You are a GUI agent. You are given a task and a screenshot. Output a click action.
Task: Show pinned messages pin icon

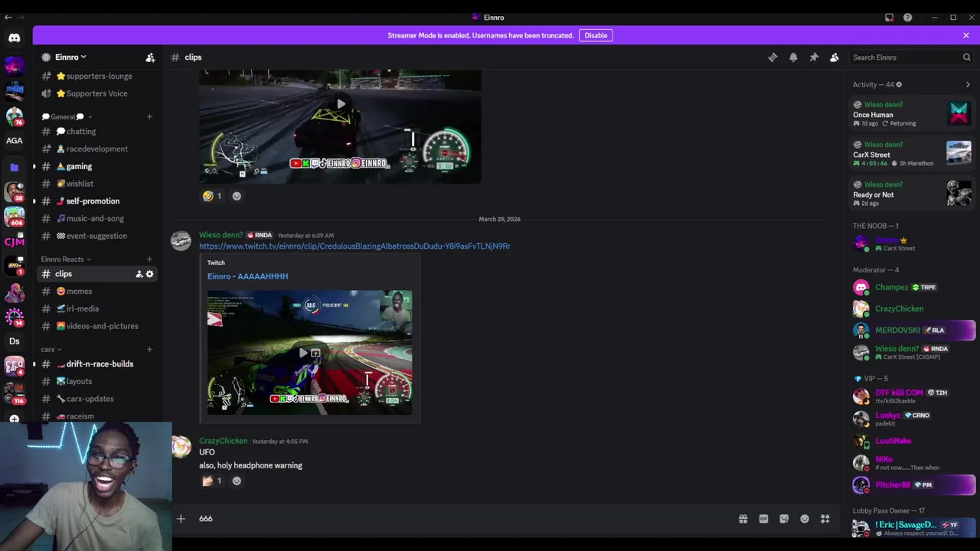click(x=814, y=57)
